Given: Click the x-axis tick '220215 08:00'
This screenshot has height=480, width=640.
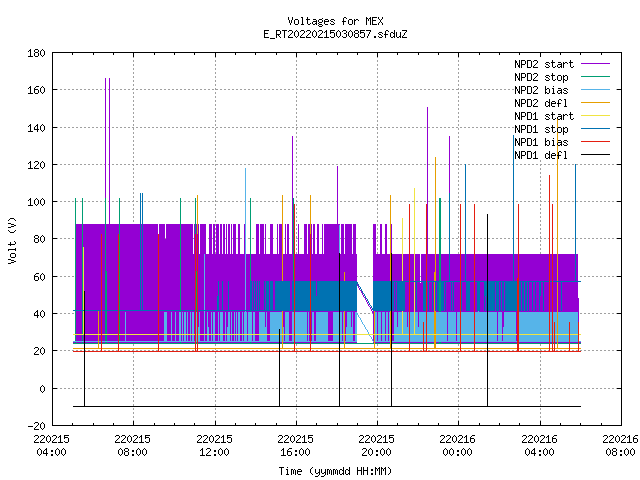Looking at the screenshot, I should [x=133, y=446].
